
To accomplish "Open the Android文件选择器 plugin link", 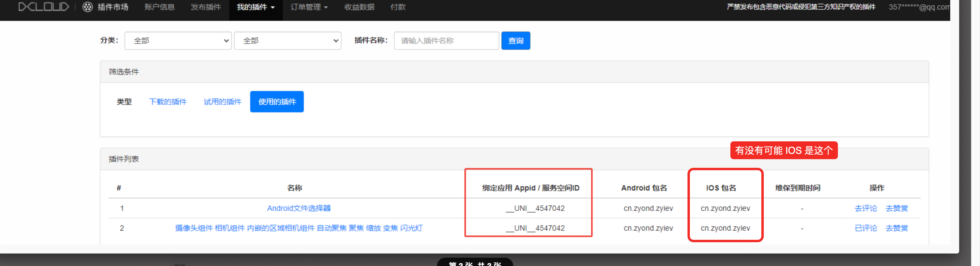I will pyautogui.click(x=299, y=208).
